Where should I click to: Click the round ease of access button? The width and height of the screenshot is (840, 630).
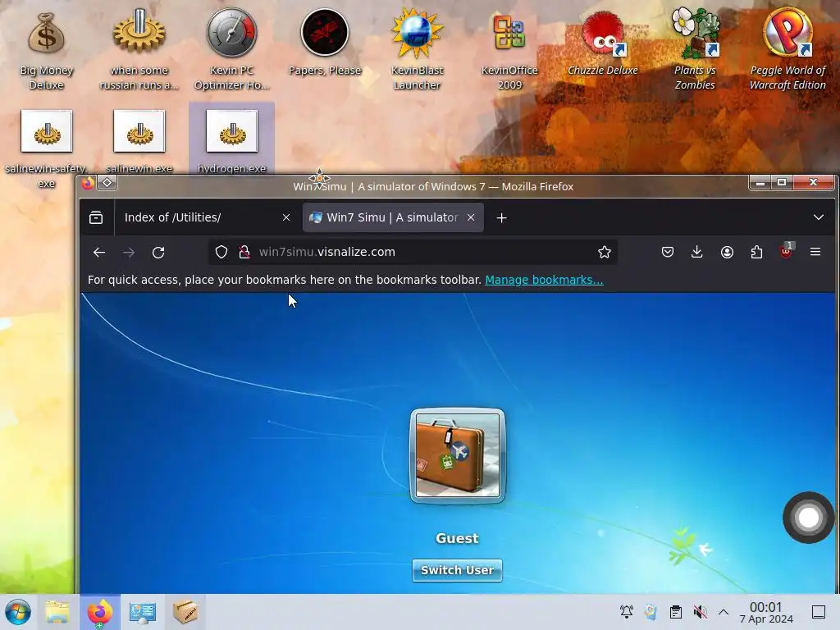808,518
